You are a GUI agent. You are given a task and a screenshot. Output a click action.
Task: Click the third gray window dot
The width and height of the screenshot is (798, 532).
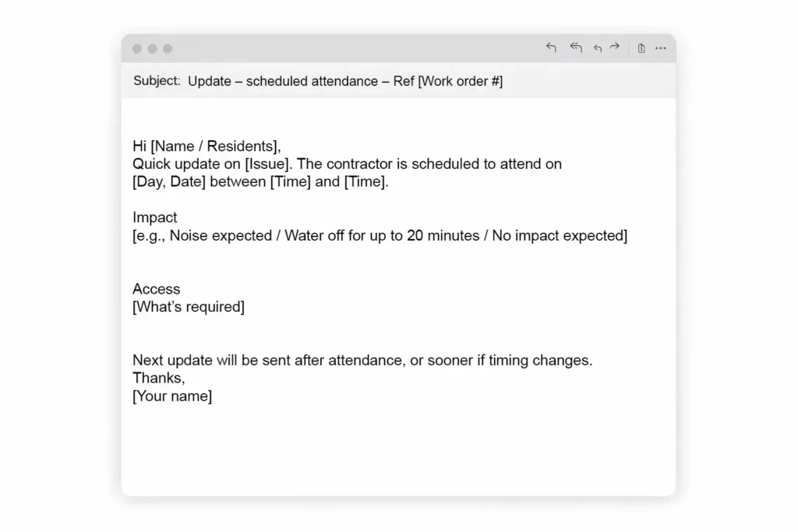coord(168,49)
